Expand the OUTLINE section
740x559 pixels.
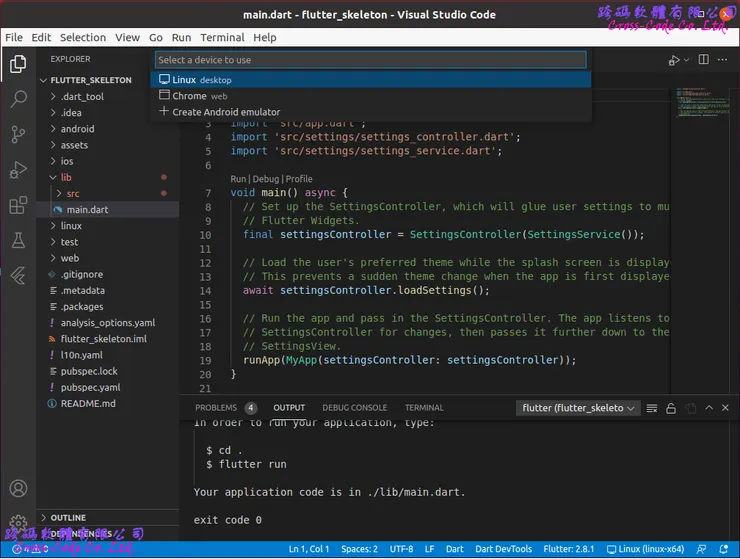point(68,518)
